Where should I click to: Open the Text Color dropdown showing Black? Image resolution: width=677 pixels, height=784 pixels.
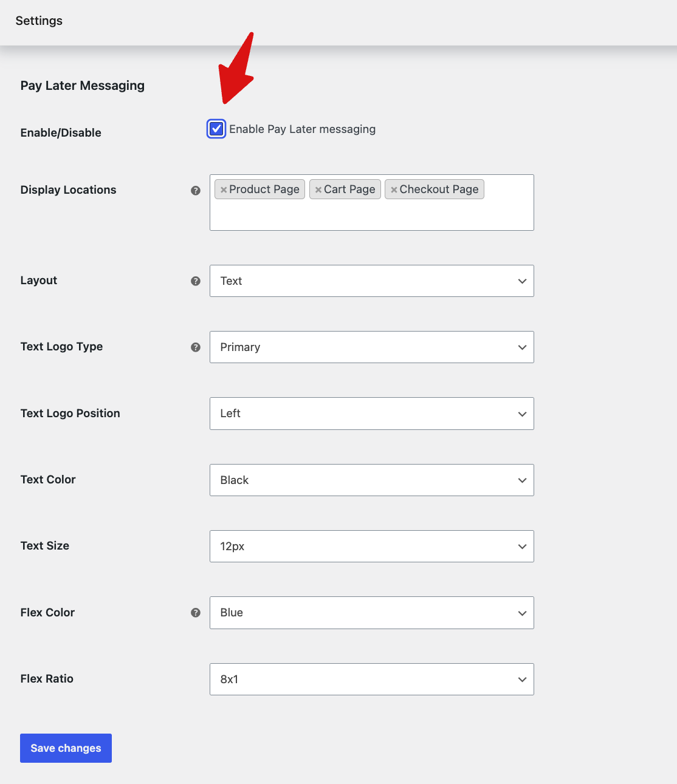[x=372, y=480]
